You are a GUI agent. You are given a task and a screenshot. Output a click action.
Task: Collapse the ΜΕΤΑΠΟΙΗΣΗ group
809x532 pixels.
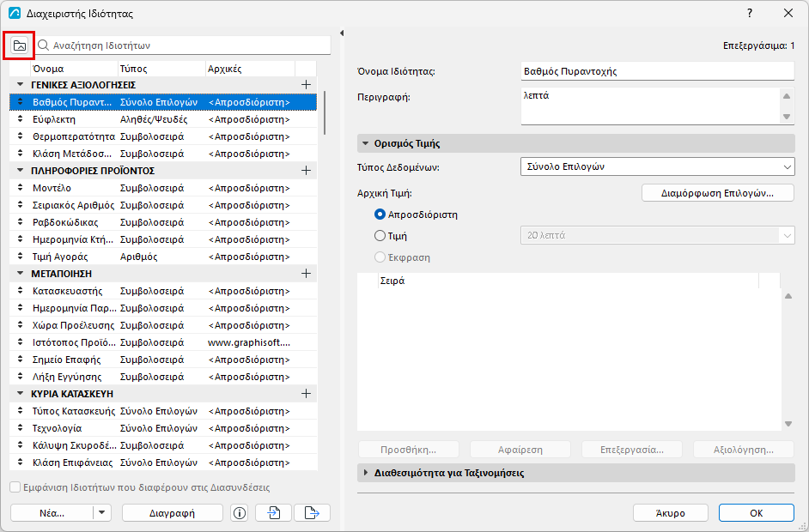pyautogui.click(x=20, y=273)
